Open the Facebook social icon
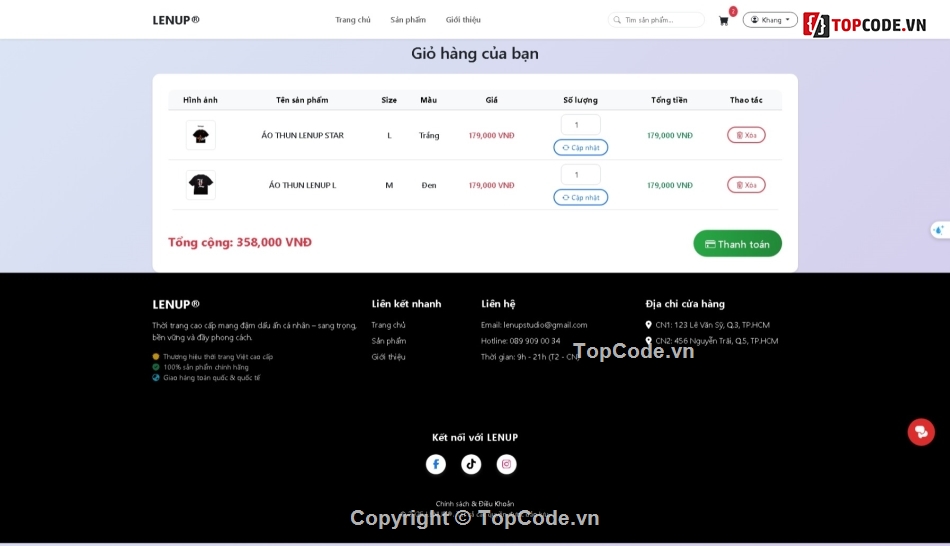The height and width of the screenshot is (546, 950). pyautogui.click(x=436, y=464)
